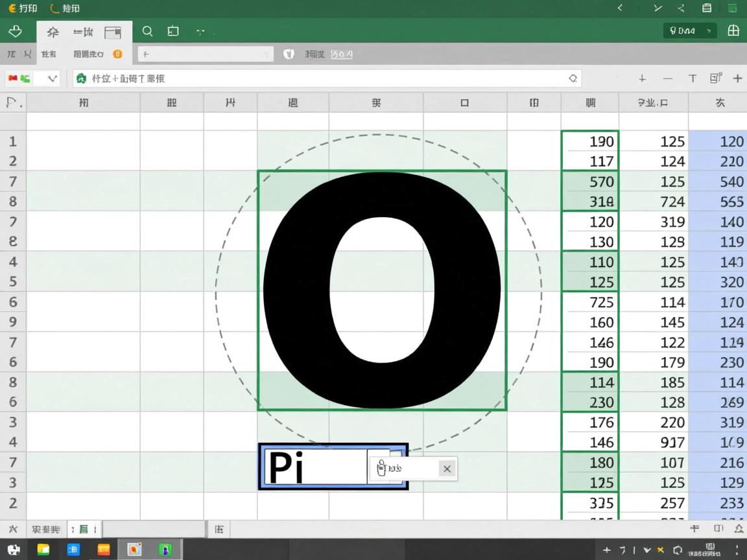Click the green icon inside the formula bar
The height and width of the screenshot is (560, 747).
click(82, 78)
